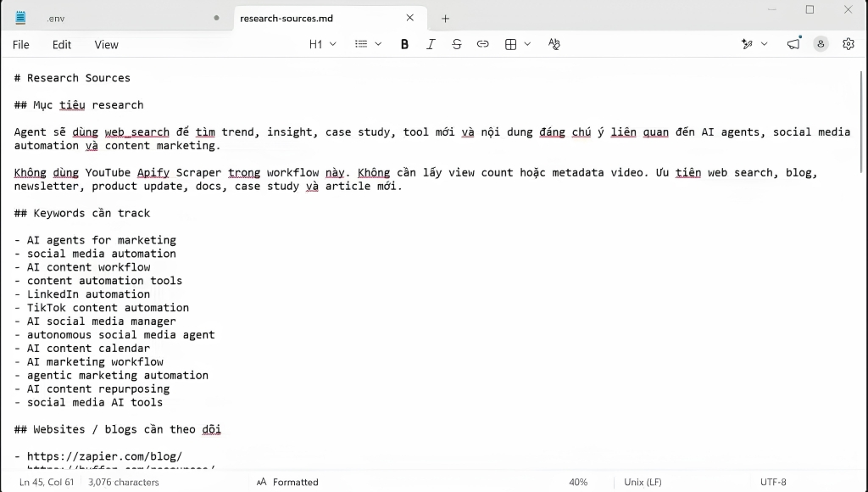
Task: Click the megaphone announcements icon
Action: tap(793, 44)
